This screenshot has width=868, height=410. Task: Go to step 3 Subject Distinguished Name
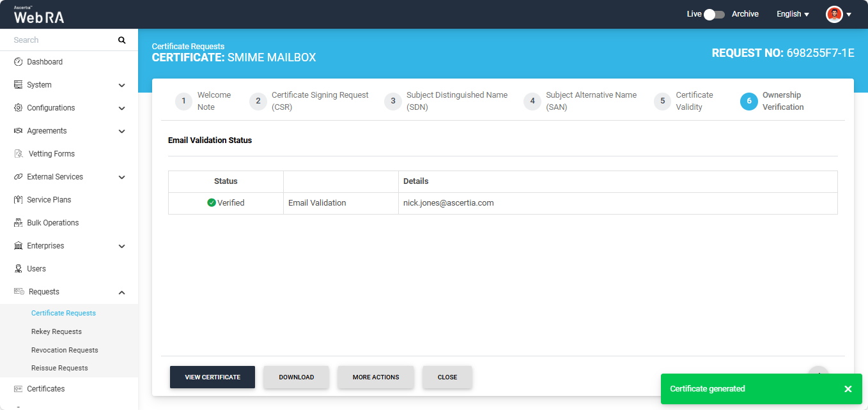point(446,101)
